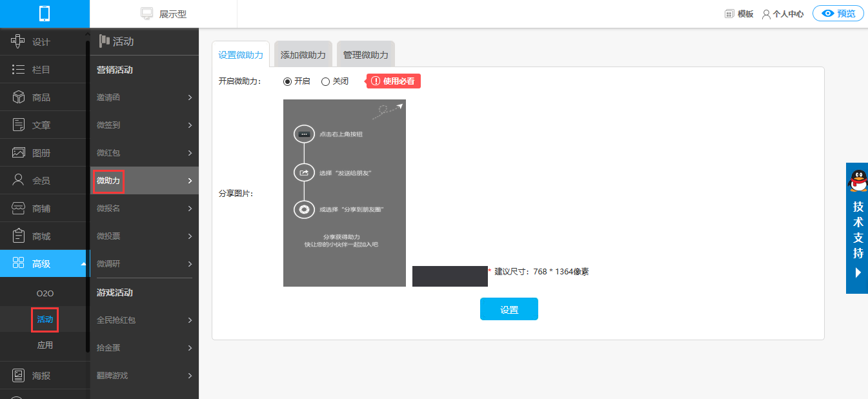Click the QQ penguin support icon
This screenshot has width=868, height=399.
(857, 181)
